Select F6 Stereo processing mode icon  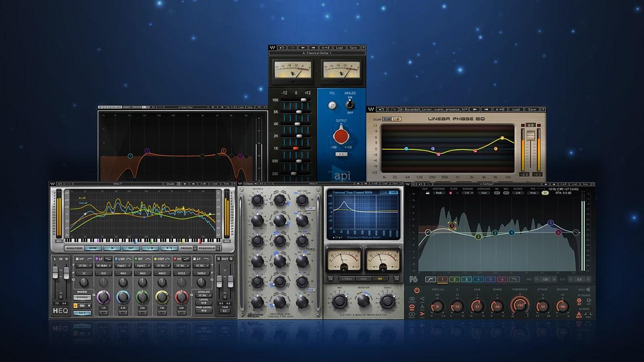point(413,299)
